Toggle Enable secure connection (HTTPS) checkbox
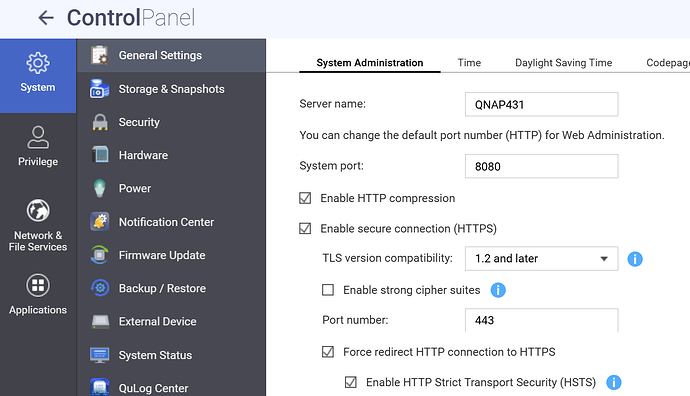This screenshot has height=396, width=690. point(305,228)
